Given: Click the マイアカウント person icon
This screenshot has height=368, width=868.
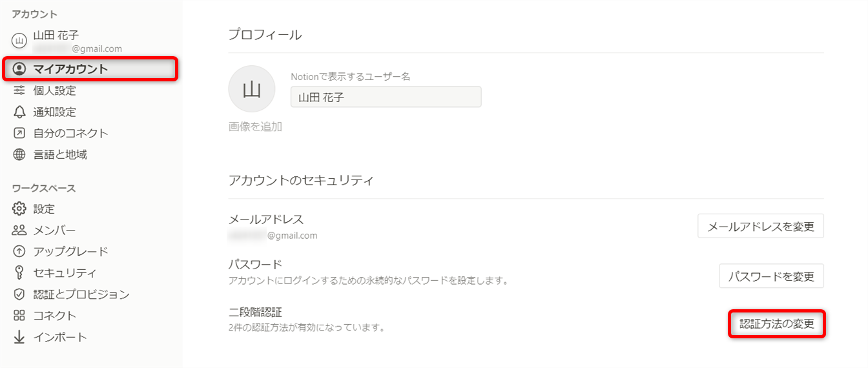Looking at the screenshot, I should click(x=19, y=69).
